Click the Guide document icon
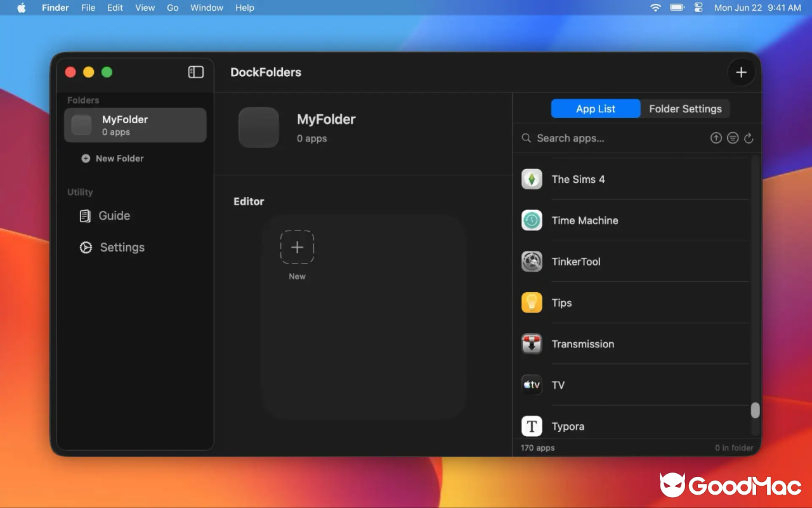Image resolution: width=812 pixels, height=508 pixels. (84, 216)
